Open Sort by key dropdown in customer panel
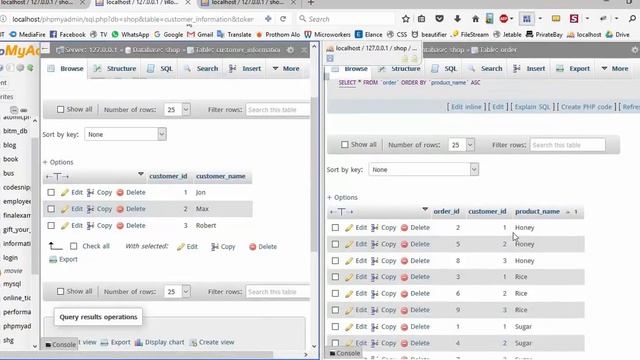Viewport: 640px width, 360px height. [x=125, y=134]
